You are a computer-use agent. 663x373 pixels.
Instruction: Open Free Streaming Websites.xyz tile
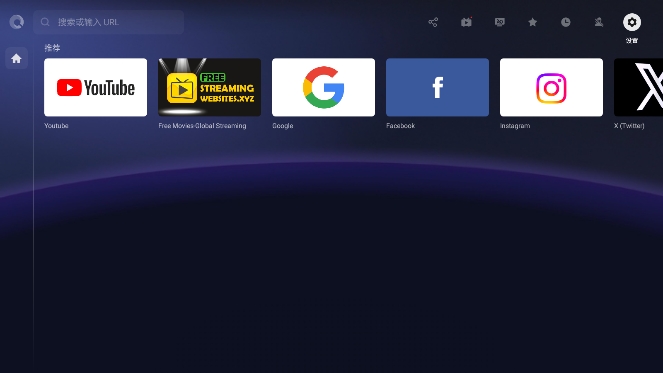click(209, 87)
